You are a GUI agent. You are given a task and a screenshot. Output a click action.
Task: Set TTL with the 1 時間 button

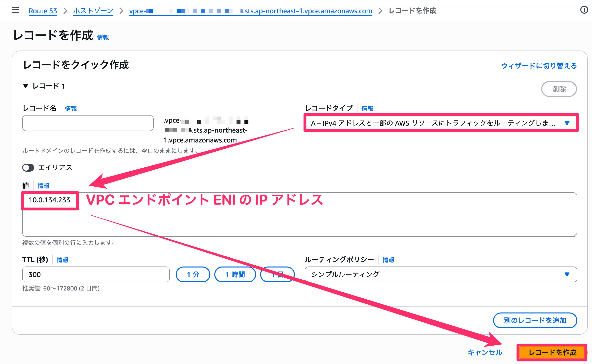click(x=235, y=274)
